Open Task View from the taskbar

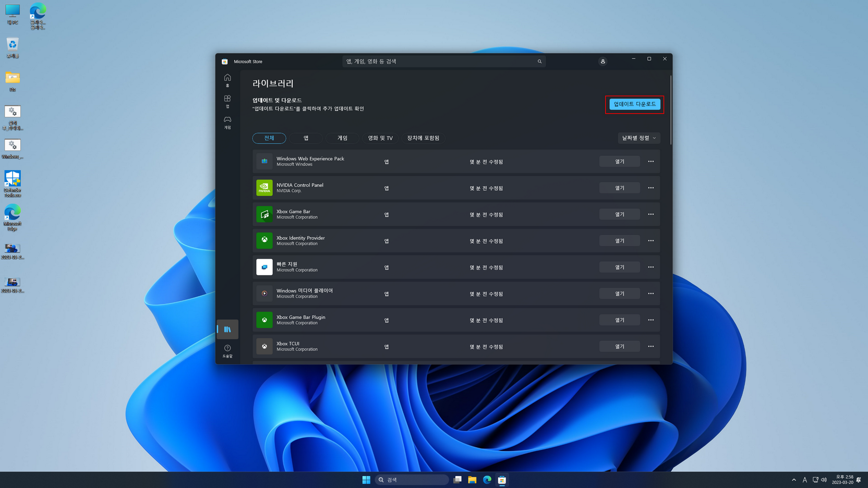point(457,480)
